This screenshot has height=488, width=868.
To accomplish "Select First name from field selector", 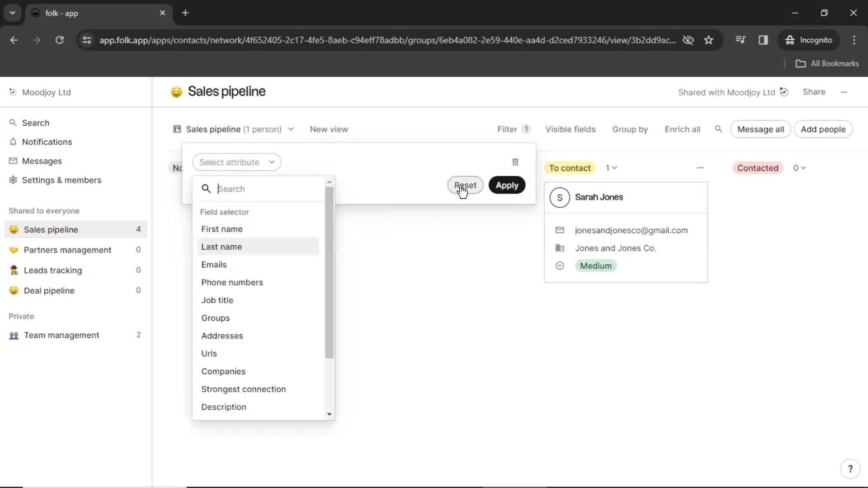I will (258, 229).
